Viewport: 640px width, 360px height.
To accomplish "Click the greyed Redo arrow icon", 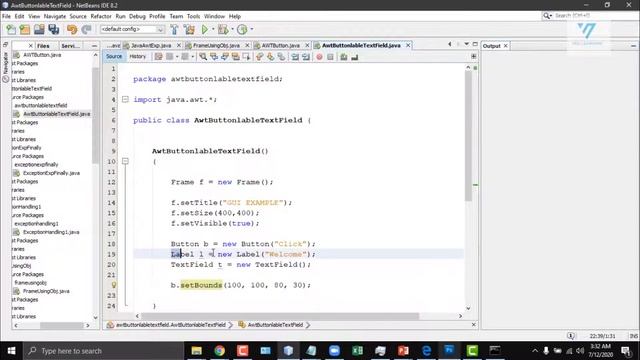I will [x=86, y=29].
